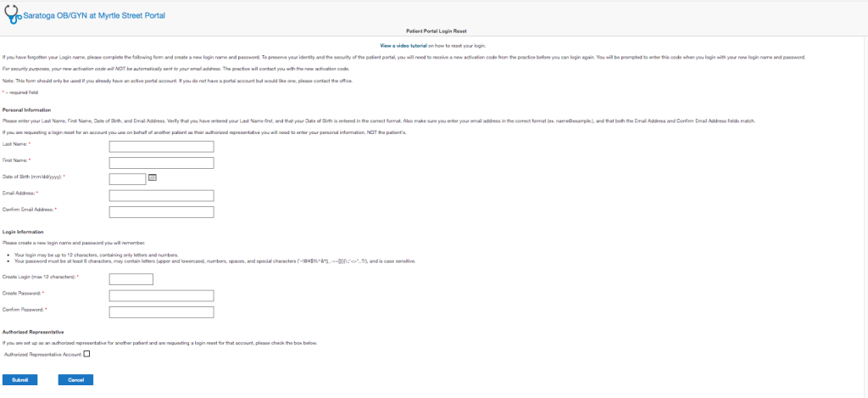868x398 pixels.
Task: Open the View a video tutorial link
Action: pyautogui.click(x=403, y=46)
